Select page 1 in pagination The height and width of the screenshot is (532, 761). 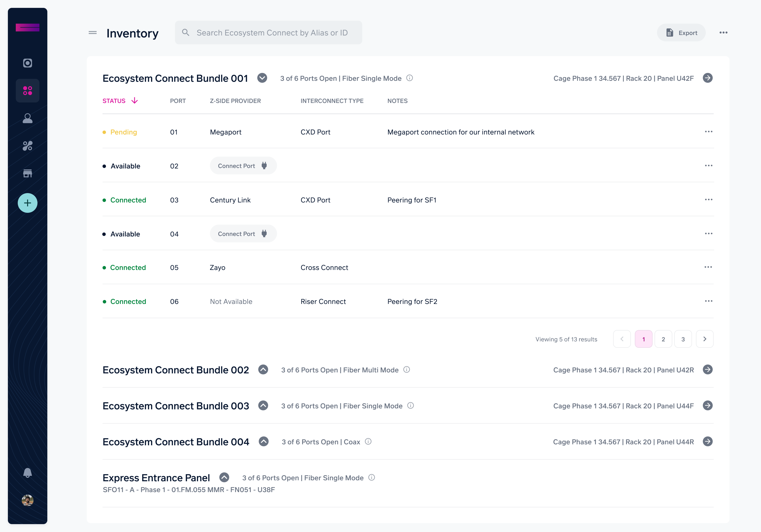coord(644,339)
